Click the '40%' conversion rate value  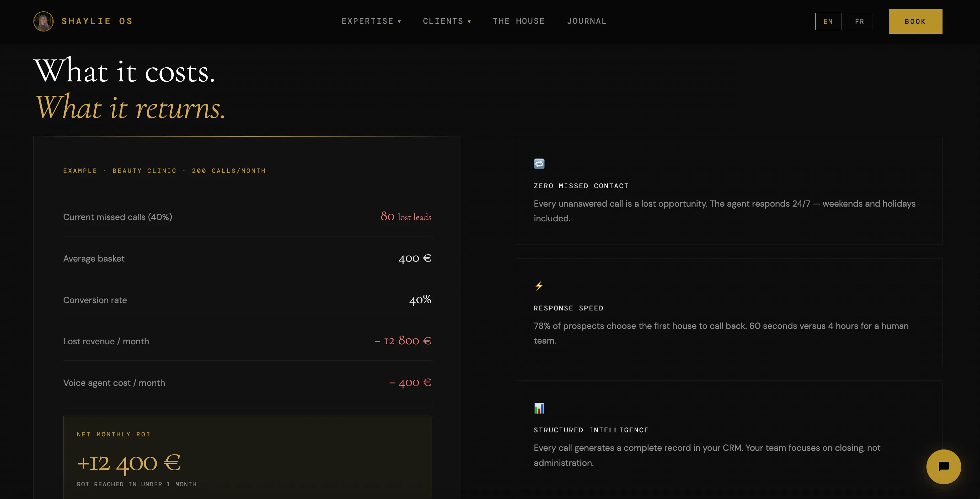click(x=420, y=299)
